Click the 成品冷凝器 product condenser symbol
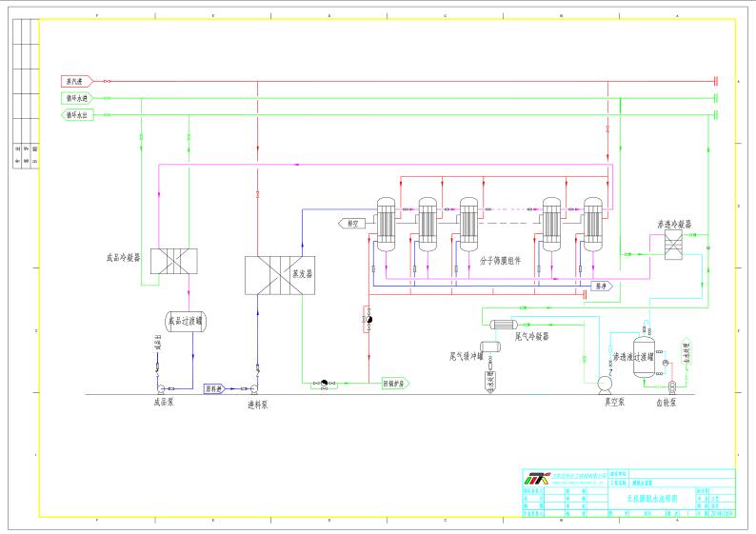The width and height of the screenshot is (756, 534). (x=174, y=261)
